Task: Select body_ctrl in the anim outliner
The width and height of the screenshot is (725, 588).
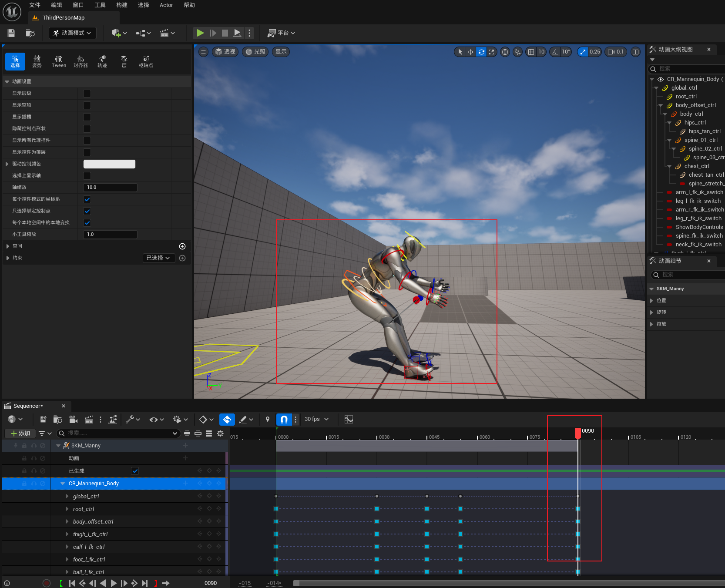Action: click(691, 114)
